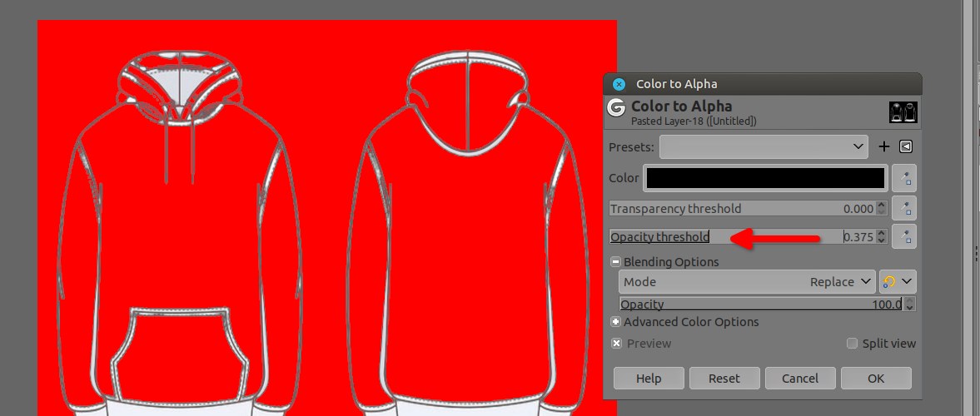Adjust blending Opacity stepper arrows
The height and width of the screenshot is (416, 980).
tap(909, 305)
